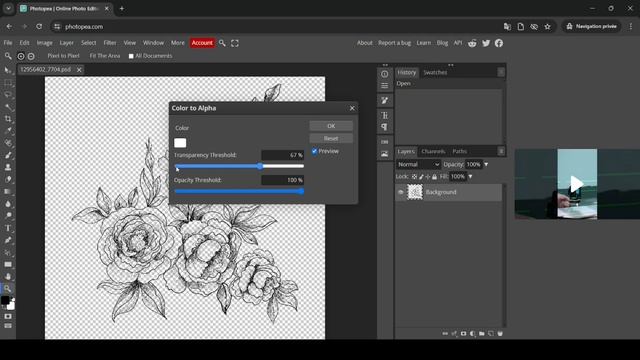Select the Eraser tool
The image size is (640, 360).
(8, 179)
